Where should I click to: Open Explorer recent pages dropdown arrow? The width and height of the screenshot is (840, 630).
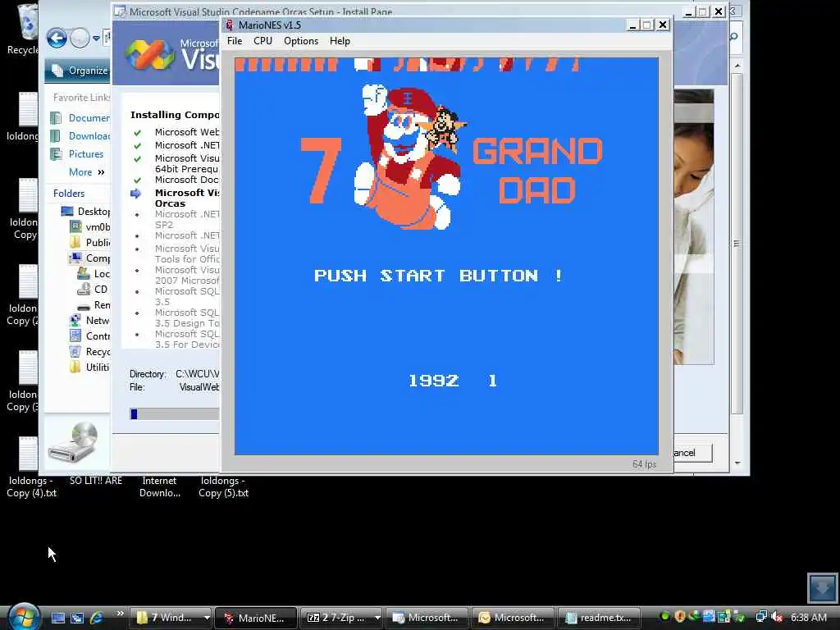click(97, 39)
